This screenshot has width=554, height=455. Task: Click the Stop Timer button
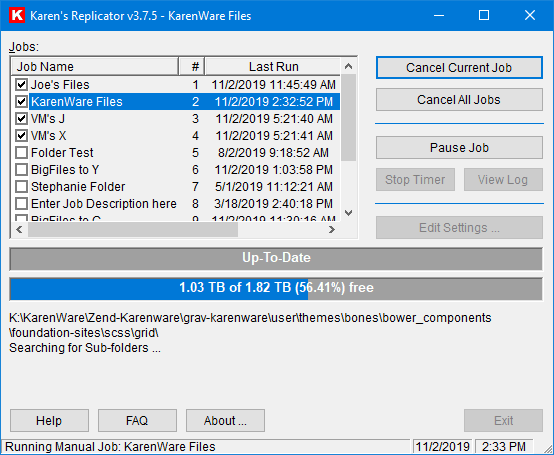point(415,180)
